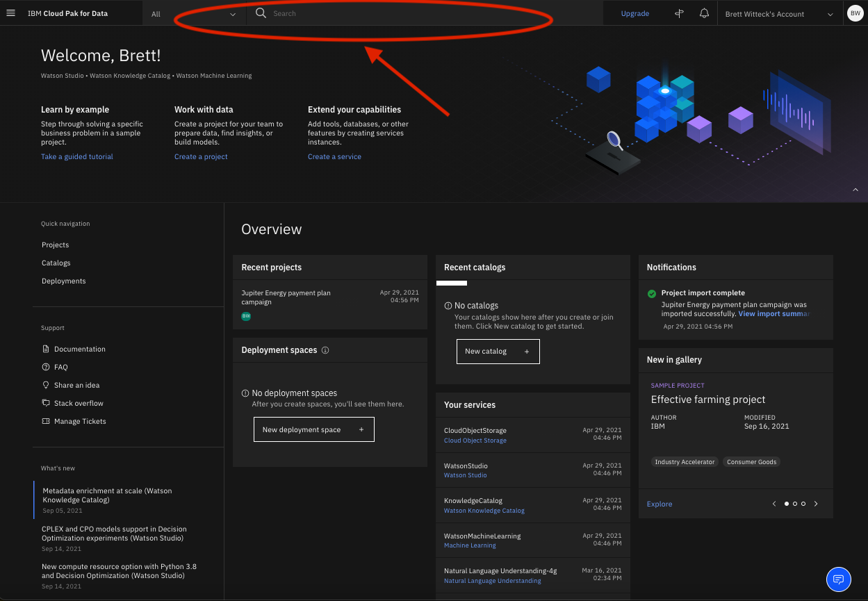Open the signpost guided tour icon
The width and height of the screenshot is (868, 601).
680,13
